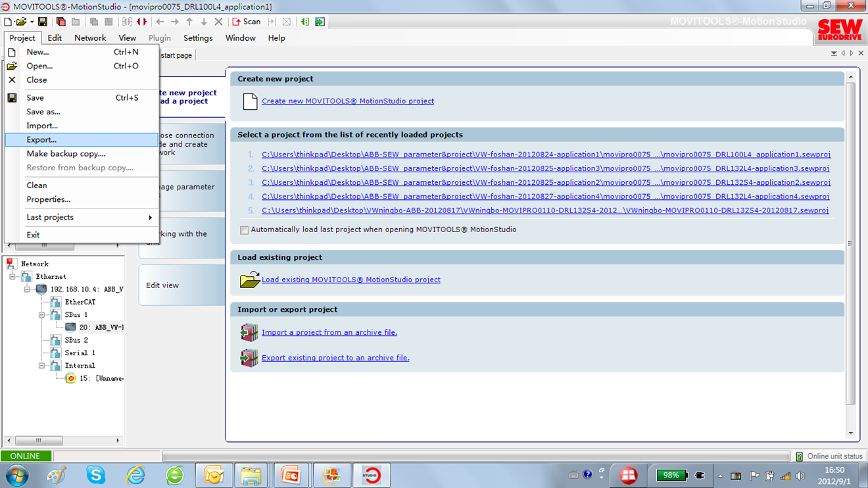Screen dimensions: 868x488
Task: Select EtherCAT item in the network tree
Action: (x=80, y=303)
